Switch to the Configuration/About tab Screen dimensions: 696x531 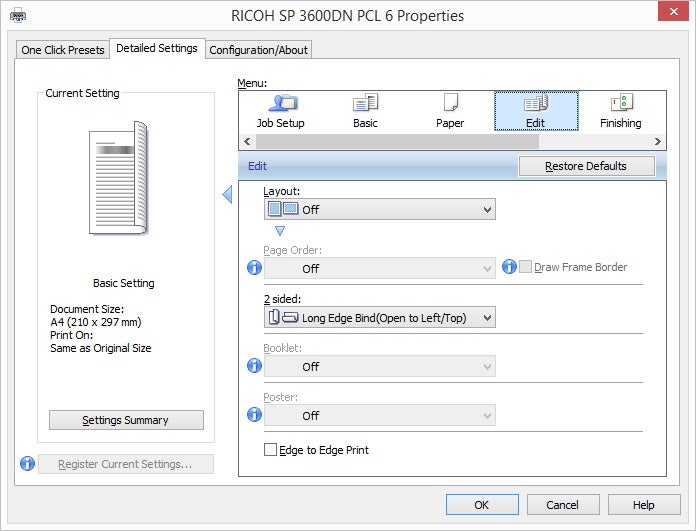(x=259, y=50)
